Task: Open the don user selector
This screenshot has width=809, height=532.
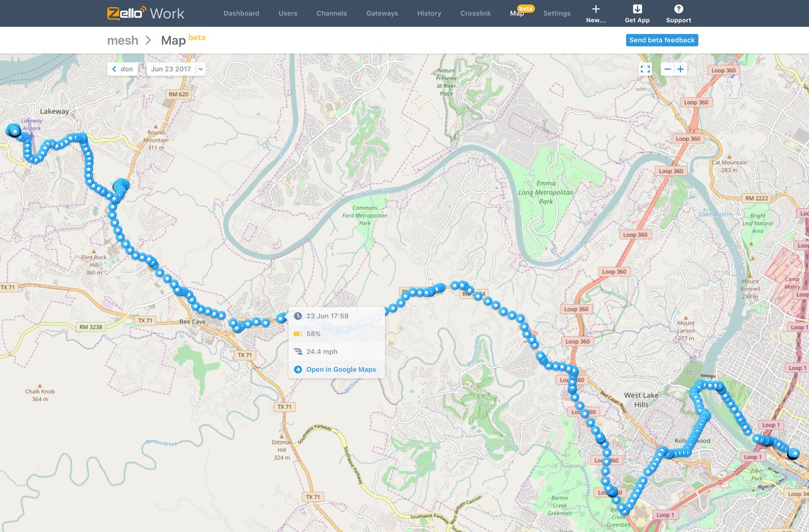Action: (x=125, y=69)
